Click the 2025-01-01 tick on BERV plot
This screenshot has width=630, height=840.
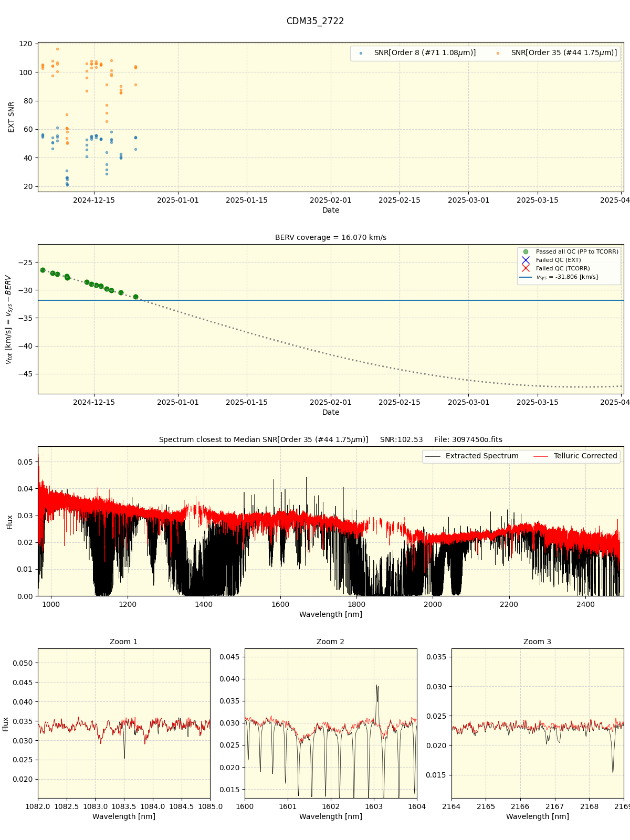(x=178, y=402)
